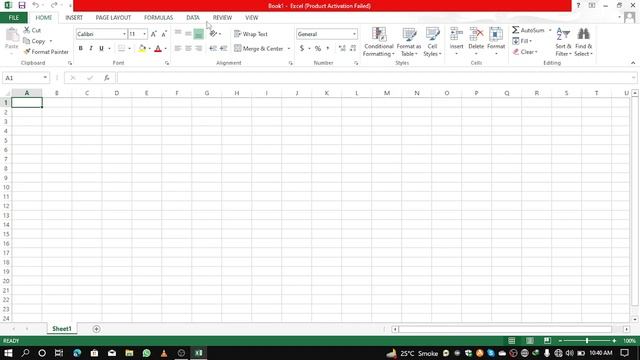
Task: Switch to the INSERT tab
Action: tap(74, 18)
